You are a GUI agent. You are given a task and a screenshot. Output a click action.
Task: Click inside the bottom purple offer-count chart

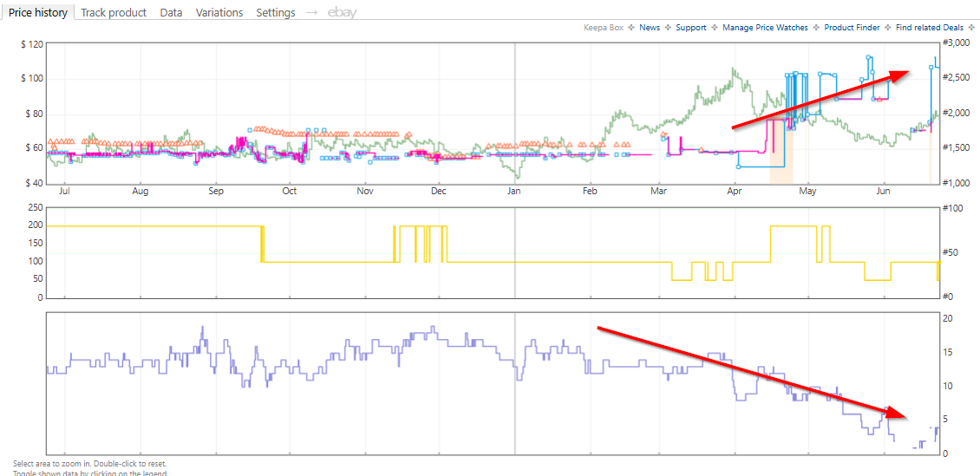[x=493, y=383]
